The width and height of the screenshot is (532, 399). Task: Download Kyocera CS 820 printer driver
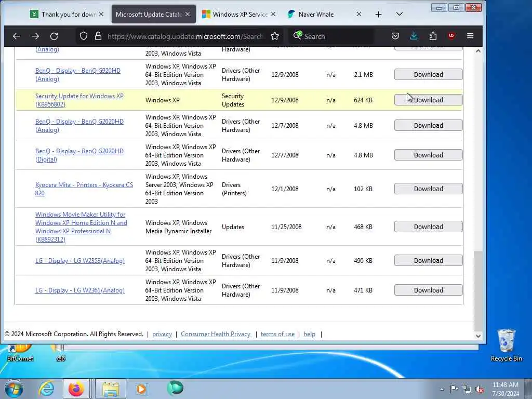pos(428,189)
